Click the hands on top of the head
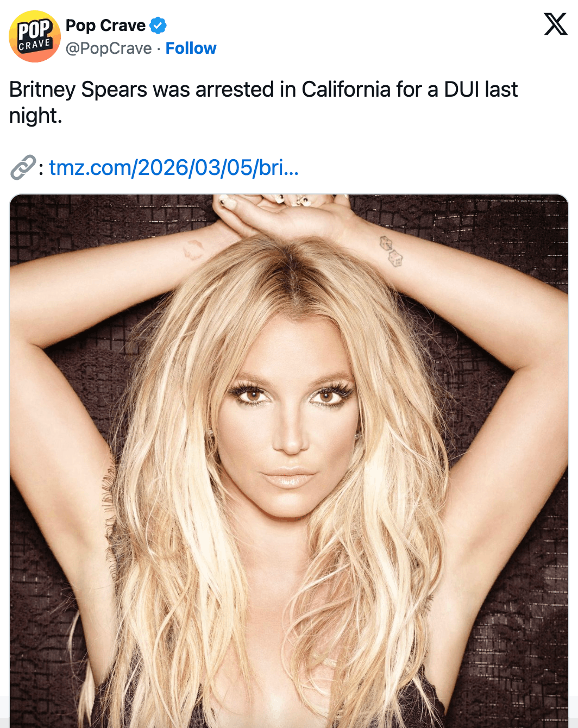 (282, 215)
